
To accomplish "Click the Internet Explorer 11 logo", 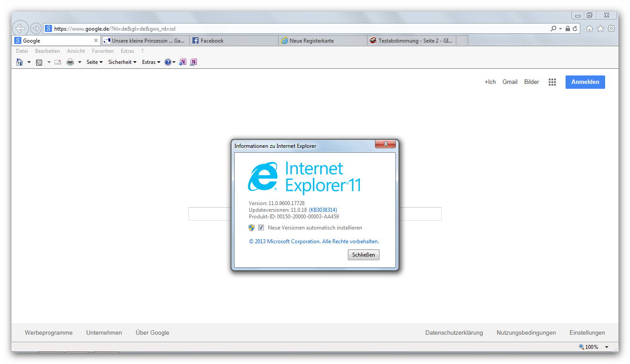I will (304, 178).
